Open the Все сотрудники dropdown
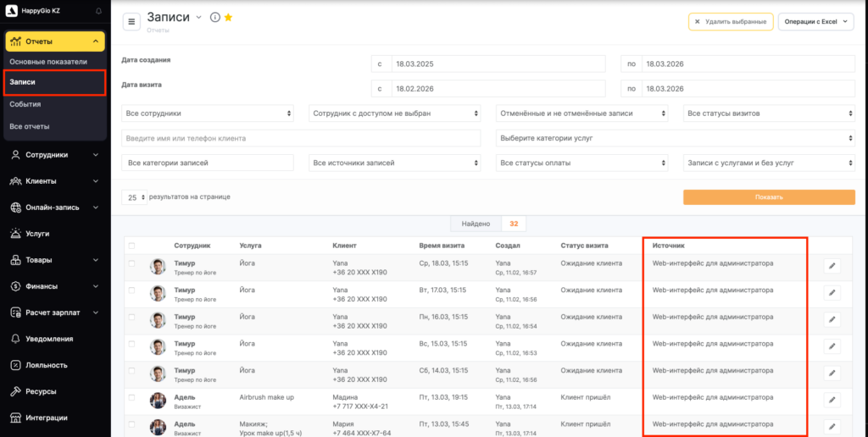Viewport: 868px width, 437px height. tap(208, 113)
